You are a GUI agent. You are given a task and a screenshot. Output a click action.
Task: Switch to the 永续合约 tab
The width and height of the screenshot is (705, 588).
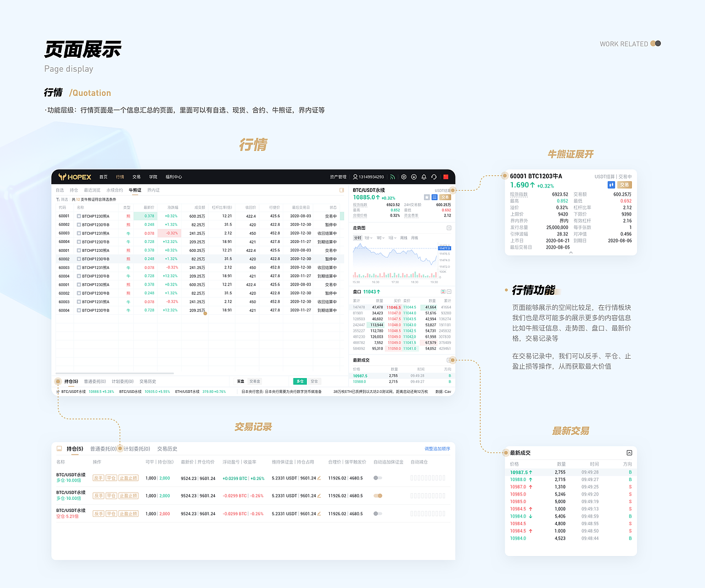click(x=115, y=190)
